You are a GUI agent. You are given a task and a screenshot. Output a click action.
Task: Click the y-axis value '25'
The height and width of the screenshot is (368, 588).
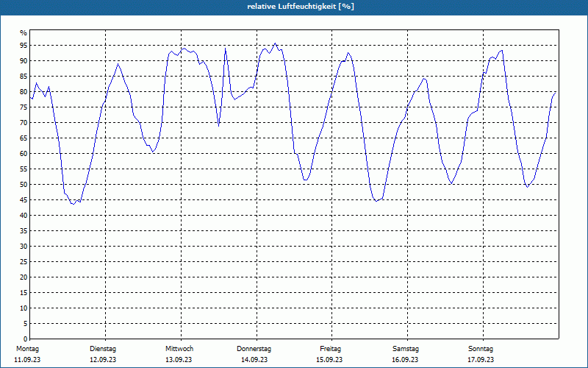tap(24, 262)
